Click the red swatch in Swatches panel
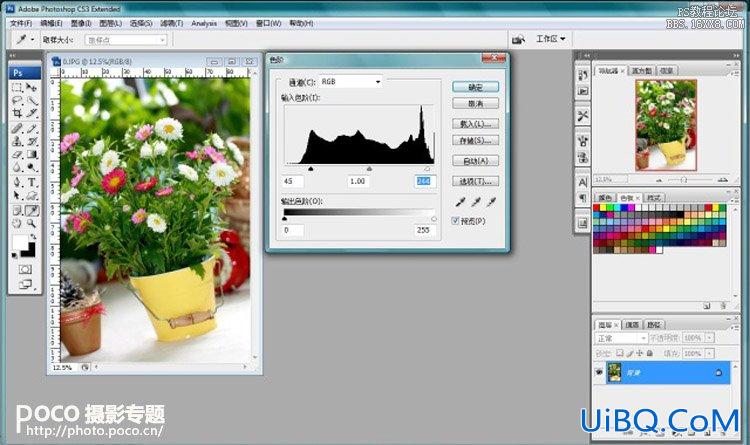The height and width of the screenshot is (445, 750). coord(596,208)
